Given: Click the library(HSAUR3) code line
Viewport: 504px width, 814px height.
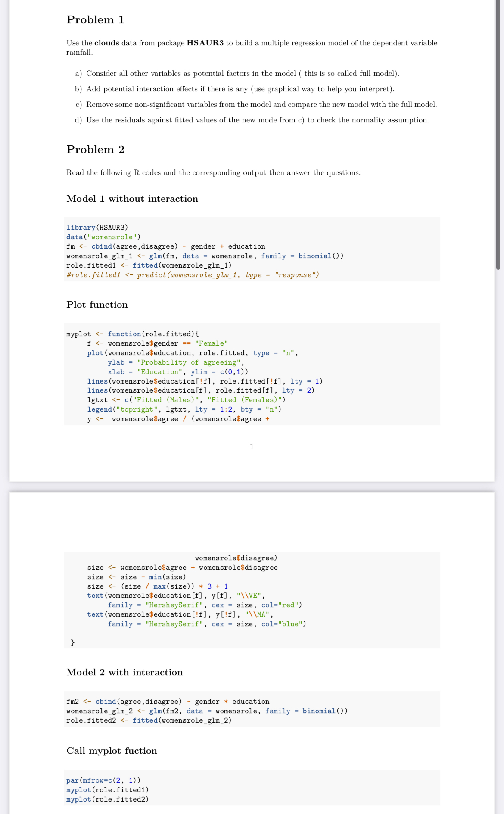Looking at the screenshot, I should [x=97, y=228].
